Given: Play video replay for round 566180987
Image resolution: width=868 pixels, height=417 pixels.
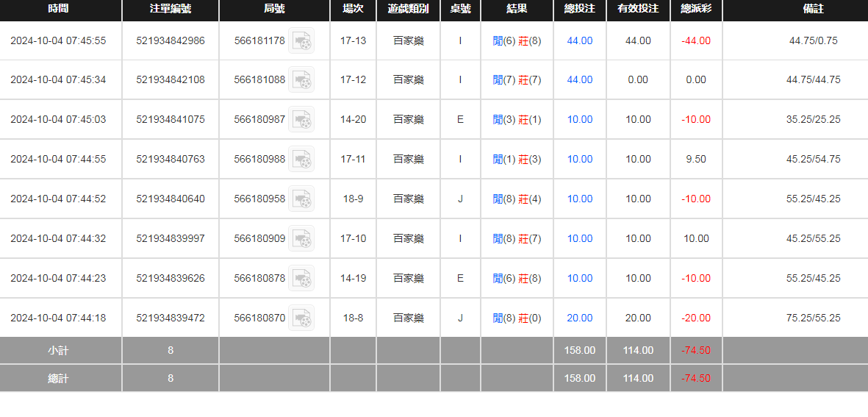Looking at the screenshot, I should pyautogui.click(x=301, y=119).
